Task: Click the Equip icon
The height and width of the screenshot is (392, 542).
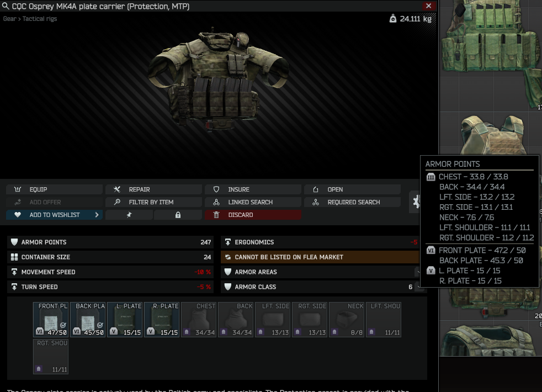Action: pyautogui.click(x=18, y=189)
